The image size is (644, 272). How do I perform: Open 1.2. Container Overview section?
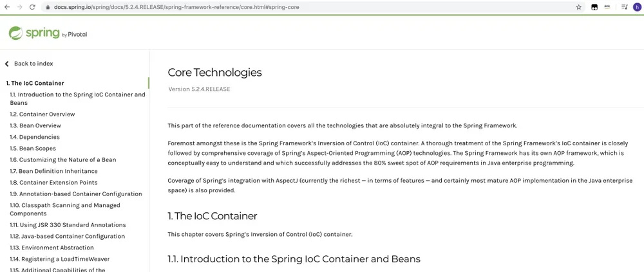pyautogui.click(x=43, y=114)
